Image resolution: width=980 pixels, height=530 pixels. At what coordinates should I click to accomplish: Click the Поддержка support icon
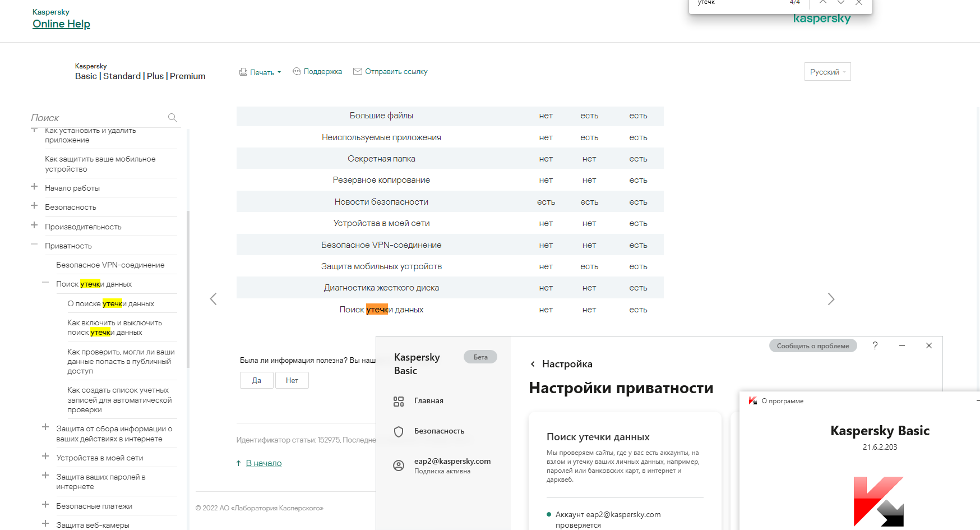click(297, 71)
